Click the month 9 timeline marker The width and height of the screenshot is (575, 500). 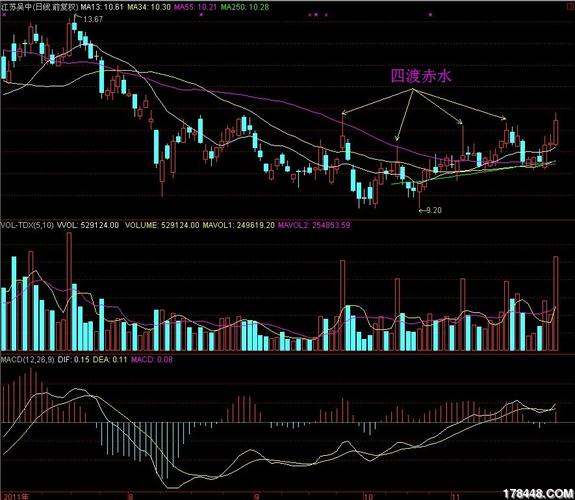click(257, 496)
